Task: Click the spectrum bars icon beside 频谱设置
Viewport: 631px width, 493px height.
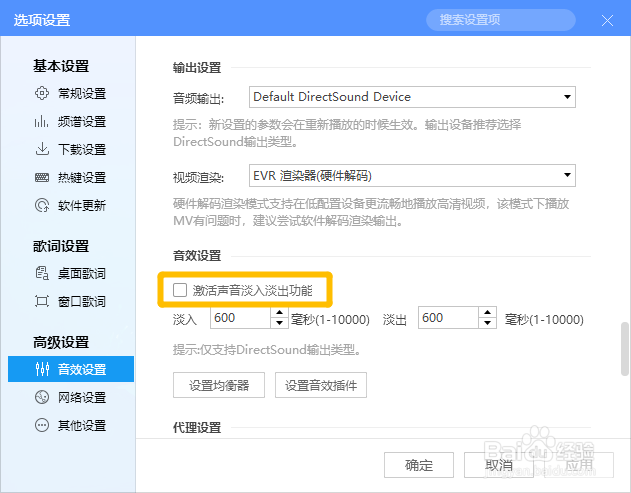Action: tap(42, 121)
